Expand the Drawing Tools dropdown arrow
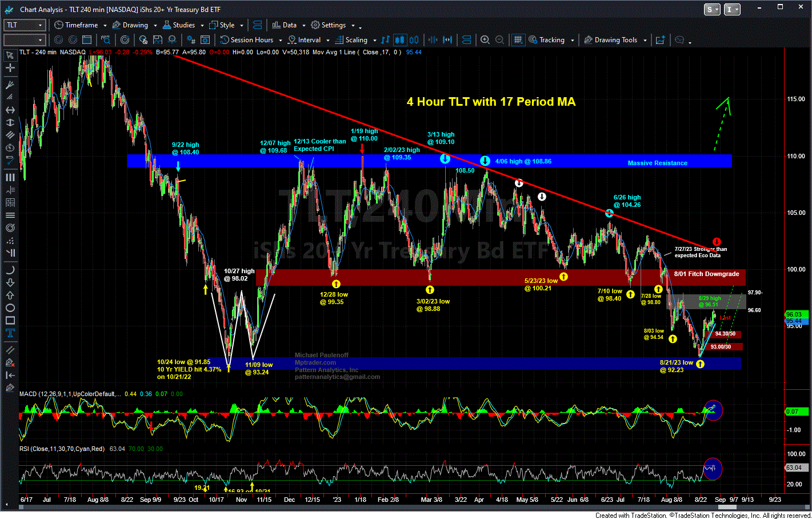The image size is (812, 519). pyautogui.click(x=645, y=41)
